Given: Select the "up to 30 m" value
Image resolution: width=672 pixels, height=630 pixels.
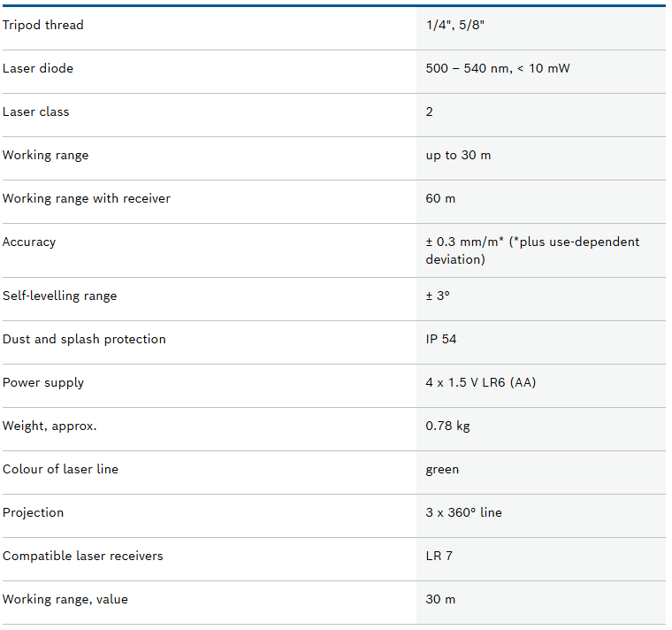Looking at the screenshot, I should pyautogui.click(x=458, y=156).
